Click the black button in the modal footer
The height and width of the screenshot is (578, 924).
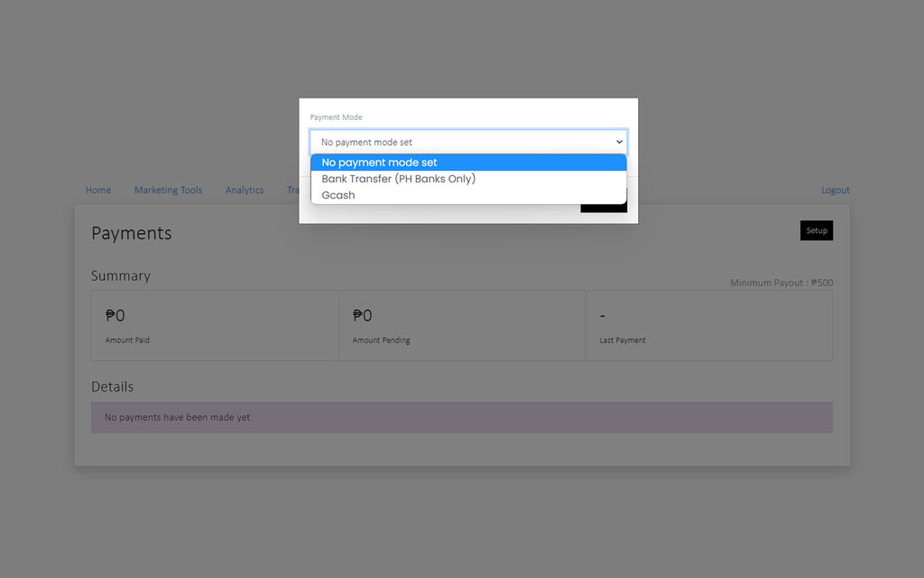[x=603, y=208]
